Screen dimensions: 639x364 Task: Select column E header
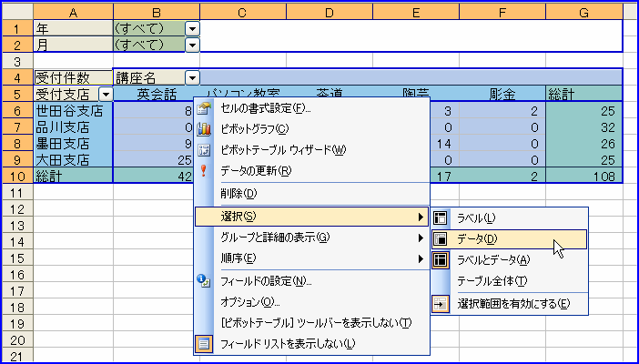(x=416, y=12)
